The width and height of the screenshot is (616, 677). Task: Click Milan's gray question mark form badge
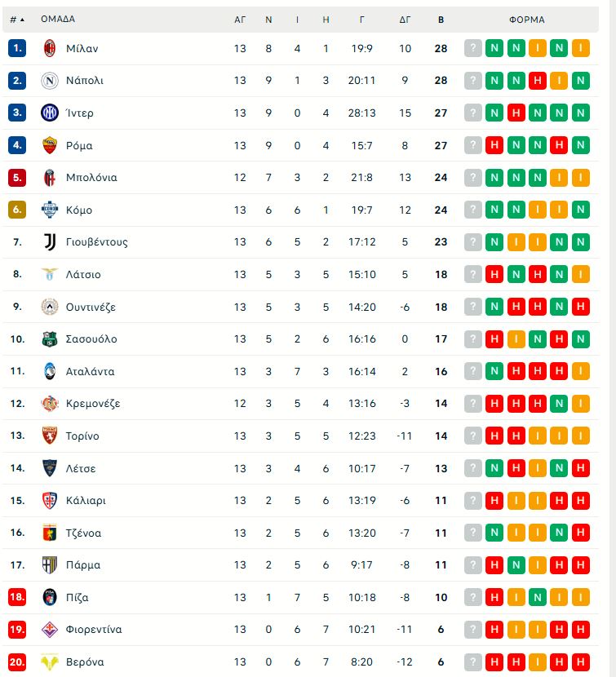pyautogui.click(x=473, y=48)
